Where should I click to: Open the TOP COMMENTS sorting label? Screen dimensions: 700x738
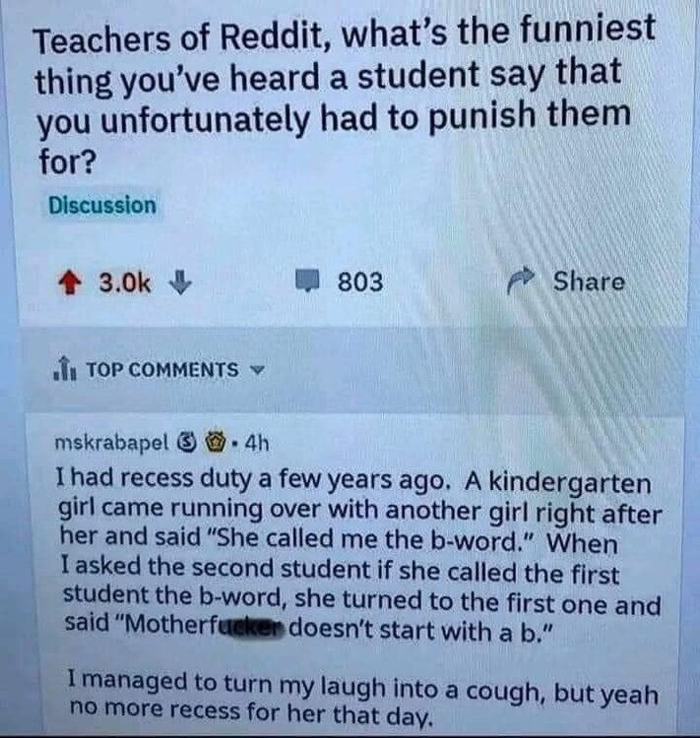[163, 370]
